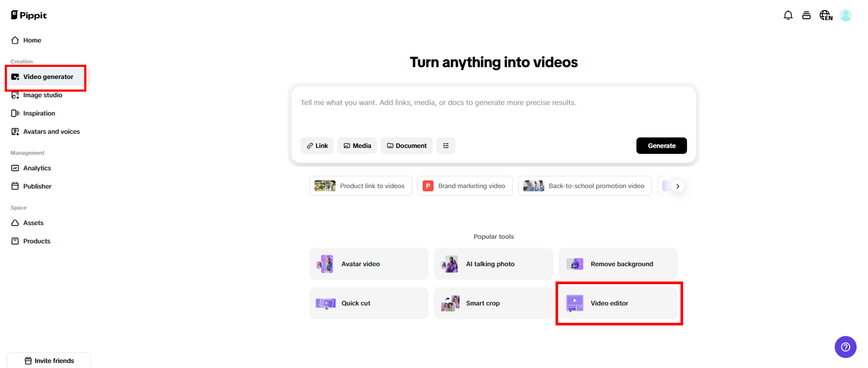Click the Remove background tool icon
The width and height of the screenshot is (868, 368).
[x=575, y=264]
